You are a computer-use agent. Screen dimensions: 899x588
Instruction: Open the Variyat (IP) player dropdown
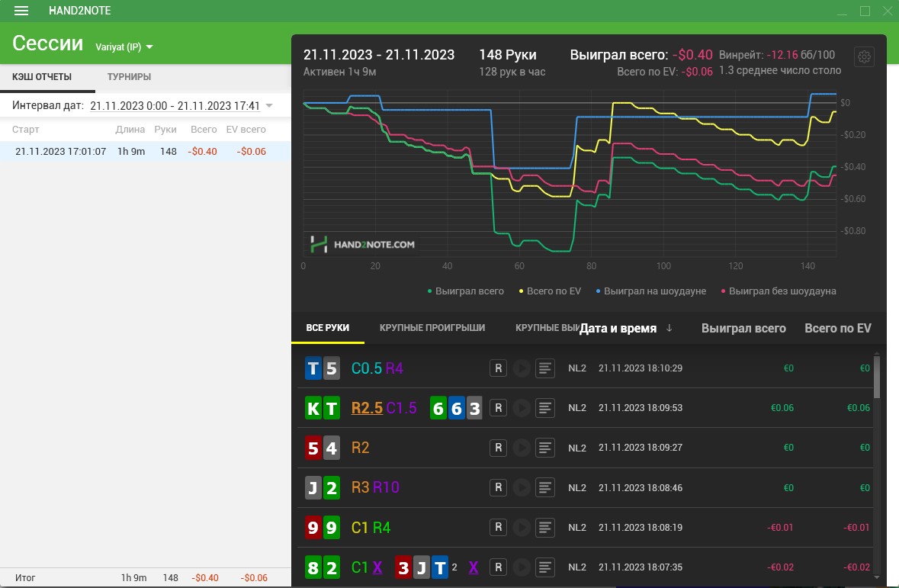(x=124, y=47)
